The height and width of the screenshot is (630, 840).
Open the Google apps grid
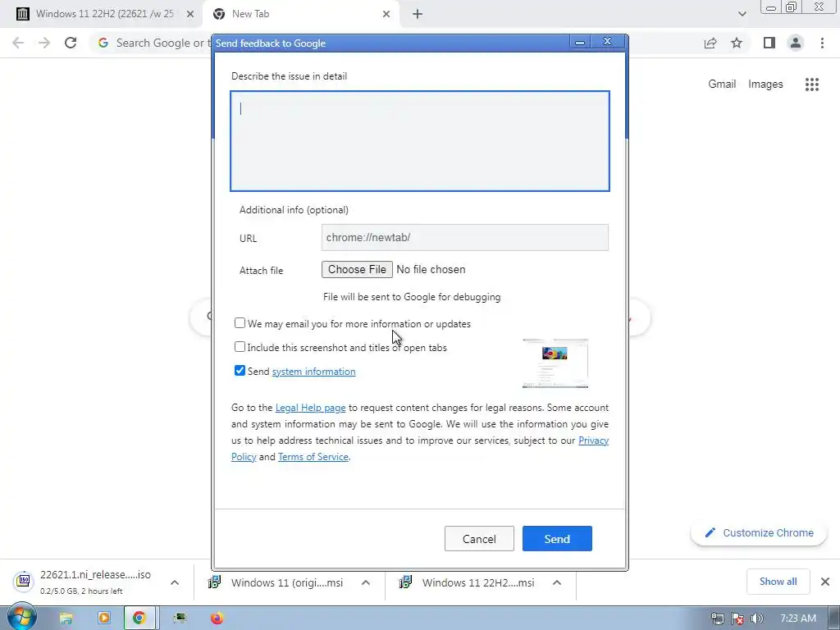click(x=812, y=84)
